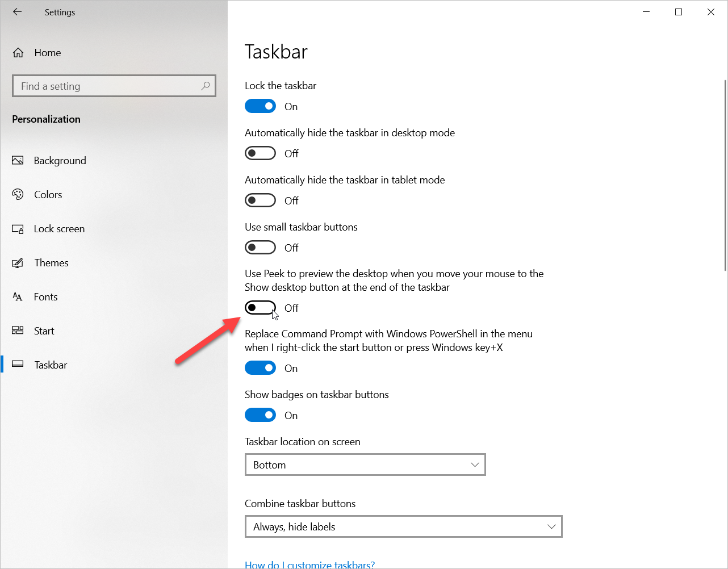Enable the Use Peek preview toggle
The height and width of the screenshot is (569, 728).
[x=260, y=308]
